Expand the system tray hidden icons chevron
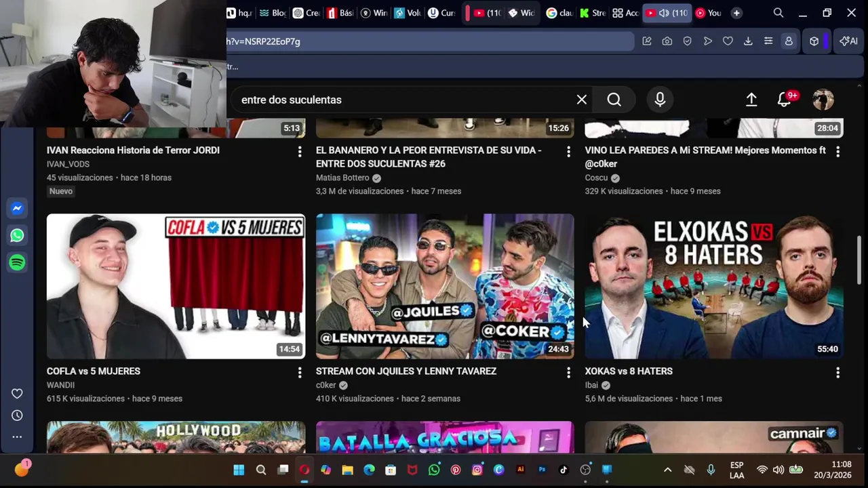Viewport: 868px width, 488px height. pyautogui.click(x=668, y=470)
